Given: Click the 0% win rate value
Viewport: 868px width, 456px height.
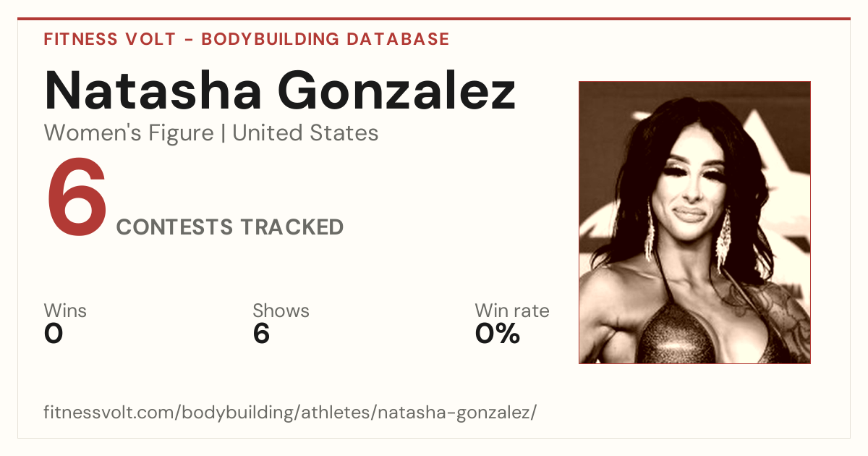Looking at the screenshot, I should coord(498,334).
